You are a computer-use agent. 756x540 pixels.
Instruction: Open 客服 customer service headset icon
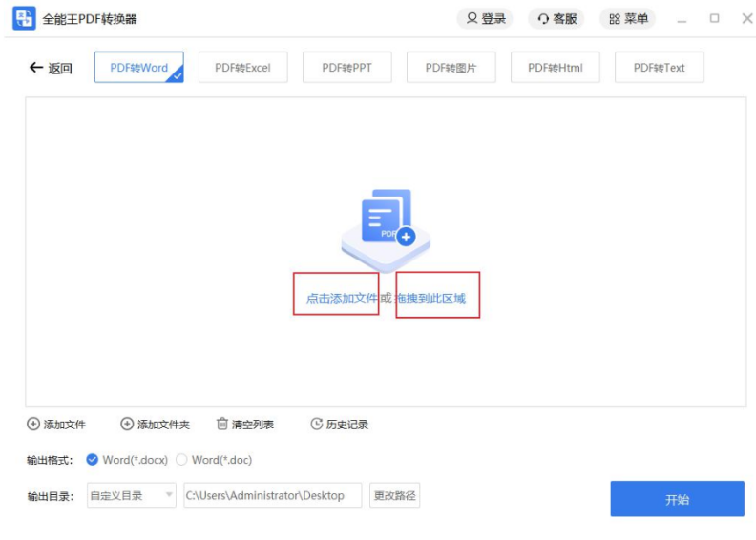pyautogui.click(x=543, y=19)
